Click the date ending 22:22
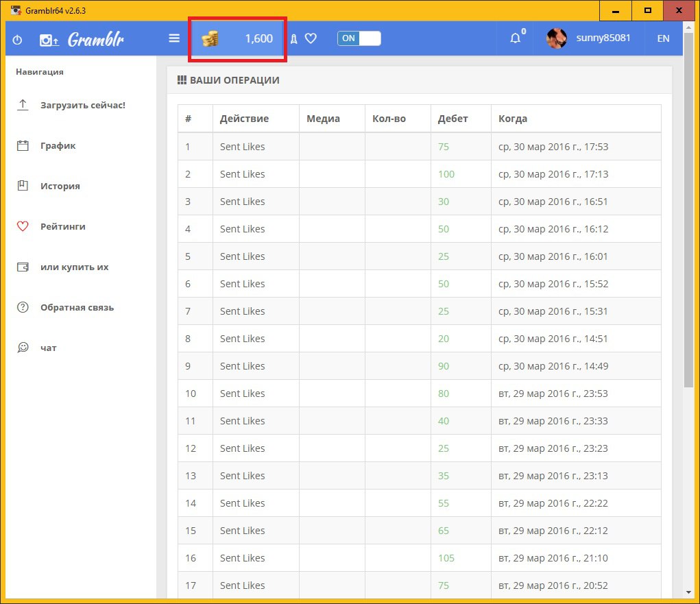The width and height of the screenshot is (700, 604). (553, 503)
